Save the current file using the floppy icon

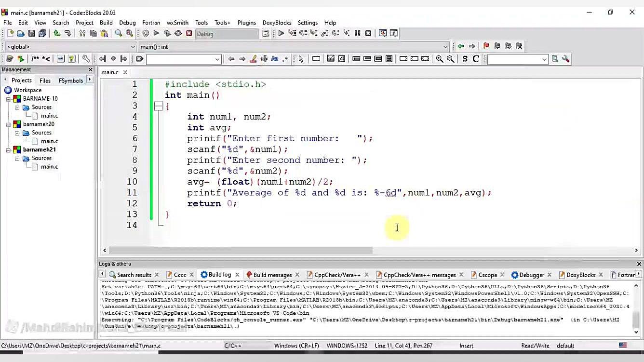(x=31, y=33)
